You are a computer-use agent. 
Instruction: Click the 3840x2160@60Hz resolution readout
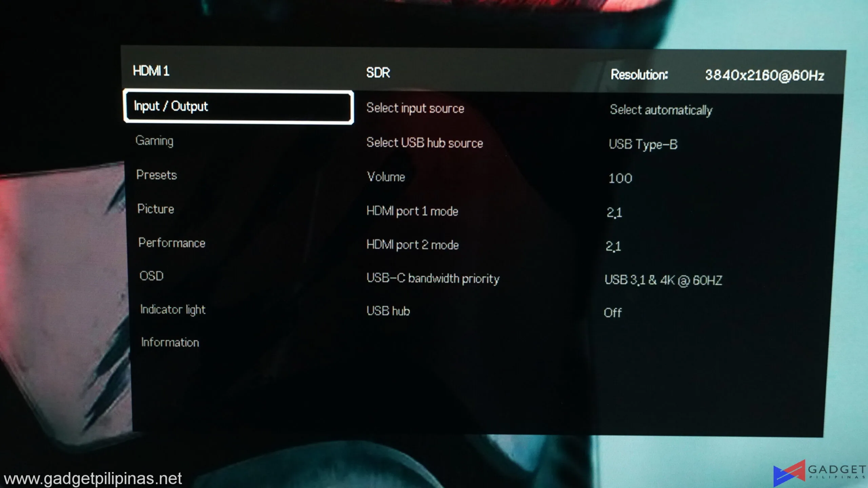coord(765,75)
